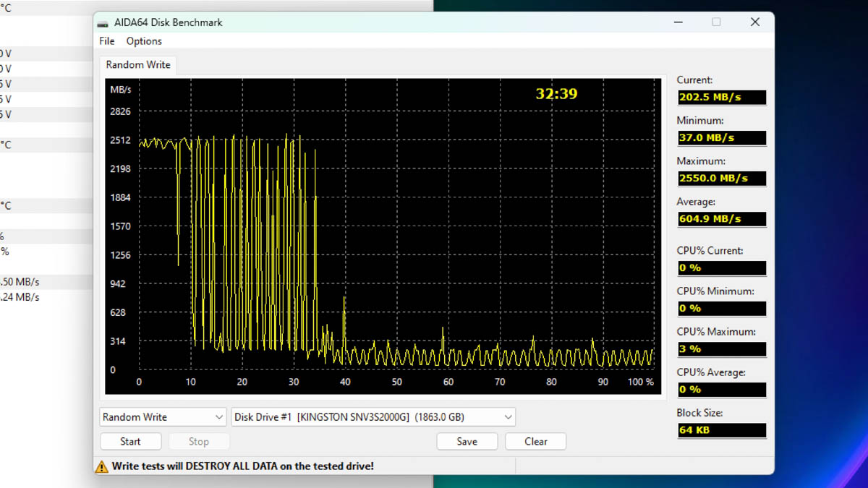Click the CPU% Maximum 3 % field
Image resolution: width=868 pixels, height=488 pixels.
(x=721, y=348)
